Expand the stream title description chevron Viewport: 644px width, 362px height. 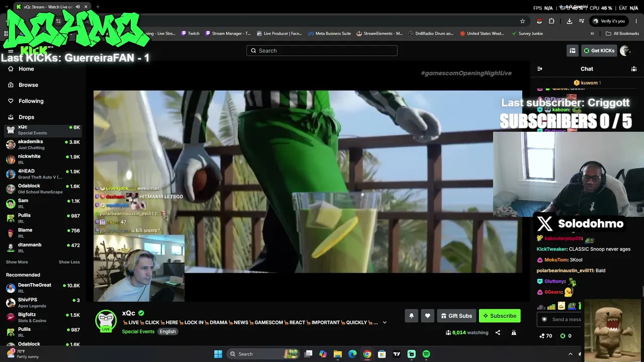point(384,322)
